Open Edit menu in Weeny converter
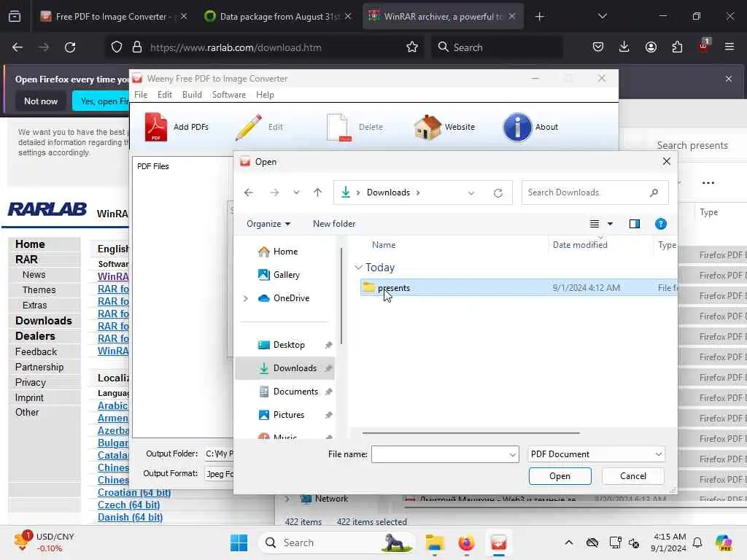The image size is (747, 560). tap(164, 95)
